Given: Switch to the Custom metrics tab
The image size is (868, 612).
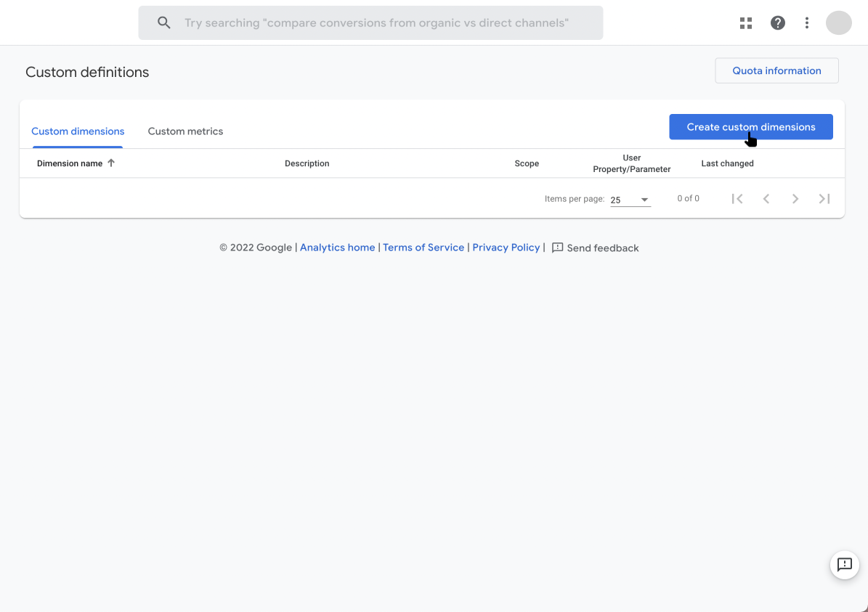Looking at the screenshot, I should coord(185,131).
